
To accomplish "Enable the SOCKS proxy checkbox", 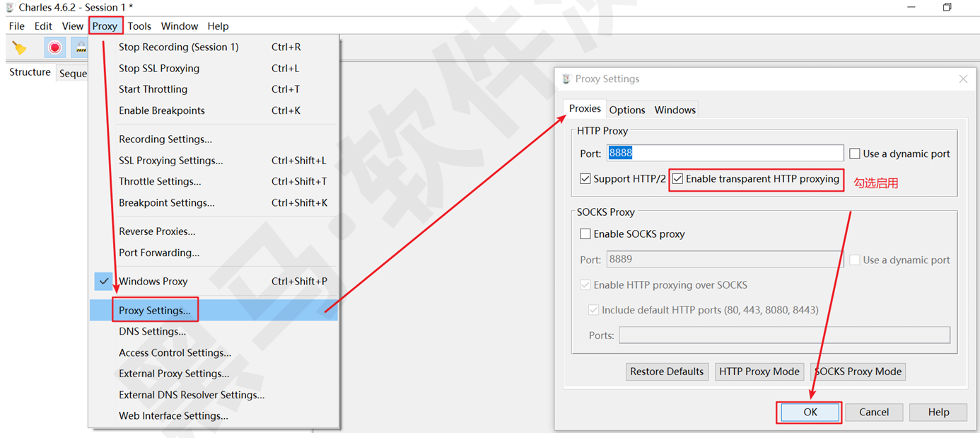I will coord(585,234).
